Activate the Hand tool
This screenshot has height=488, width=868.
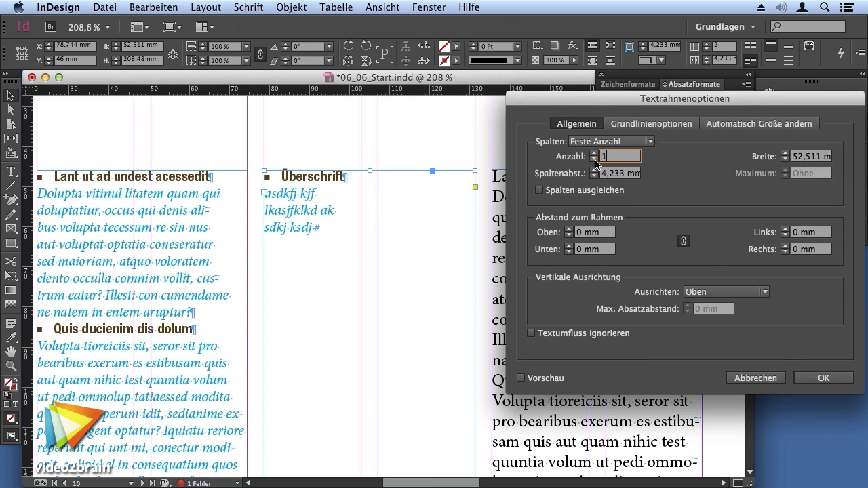11,352
